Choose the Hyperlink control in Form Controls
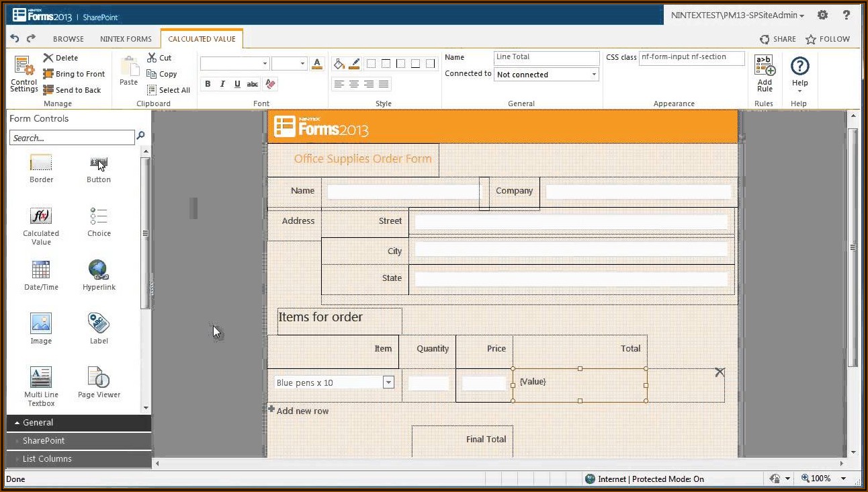The height and width of the screenshot is (492, 868). (x=99, y=270)
